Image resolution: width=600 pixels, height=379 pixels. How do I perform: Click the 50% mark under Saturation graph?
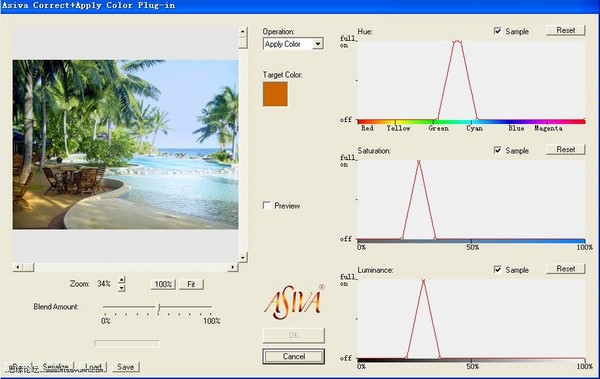click(473, 247)
